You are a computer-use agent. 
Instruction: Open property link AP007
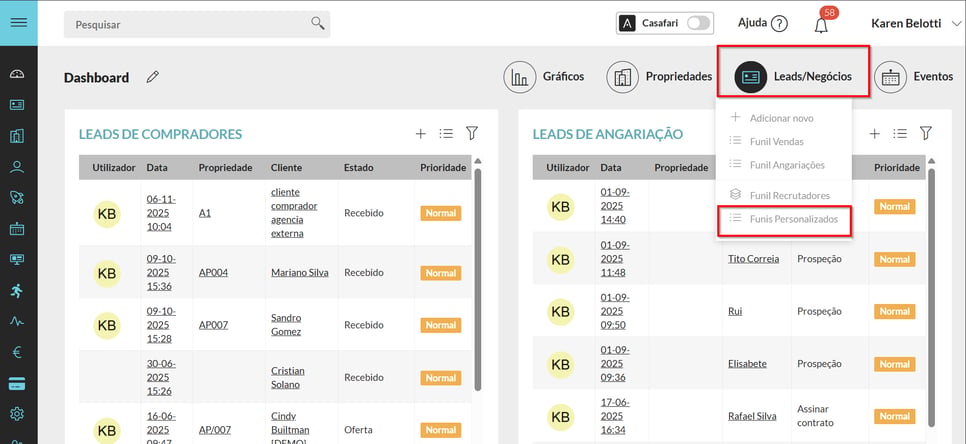[x=213, y=325]
